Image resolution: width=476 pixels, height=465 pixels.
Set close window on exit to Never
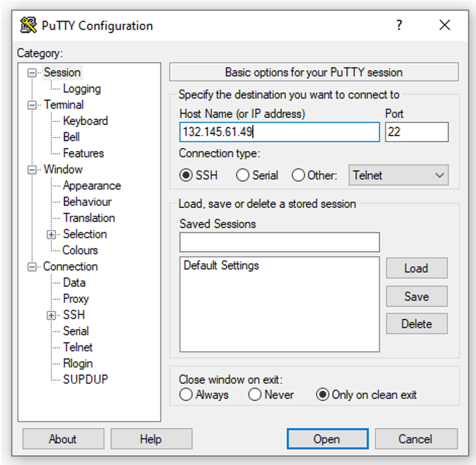(255, 395)
